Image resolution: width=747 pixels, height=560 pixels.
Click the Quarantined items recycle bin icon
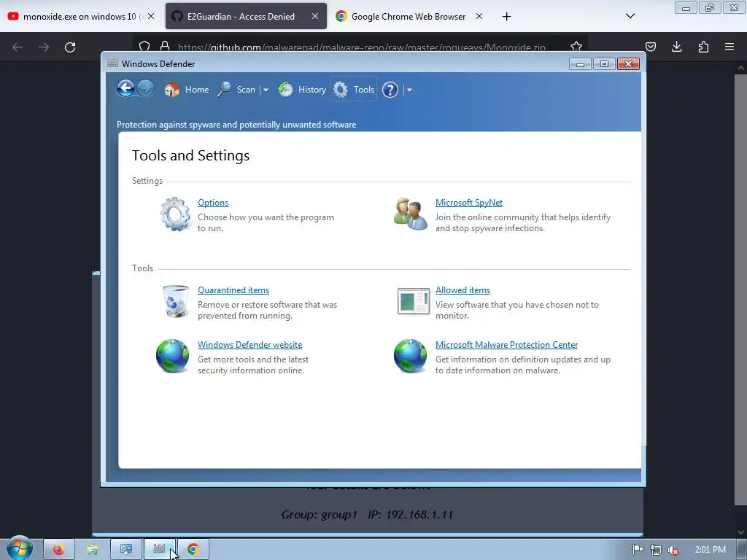click(175, 301)
